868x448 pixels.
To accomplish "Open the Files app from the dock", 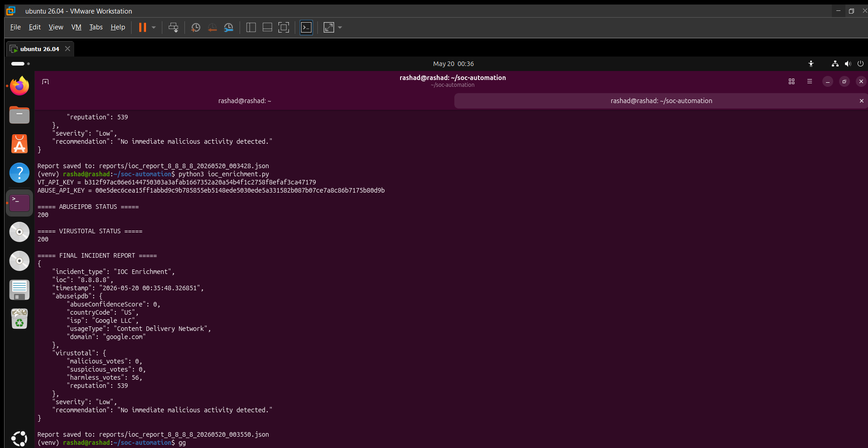I will click(x=19, y=115).
